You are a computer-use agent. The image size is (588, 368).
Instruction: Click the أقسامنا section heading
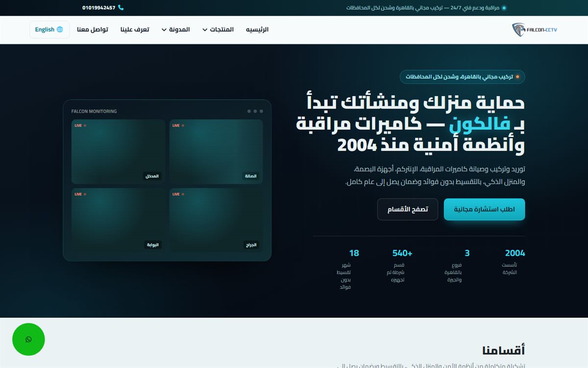click(503, 350)
